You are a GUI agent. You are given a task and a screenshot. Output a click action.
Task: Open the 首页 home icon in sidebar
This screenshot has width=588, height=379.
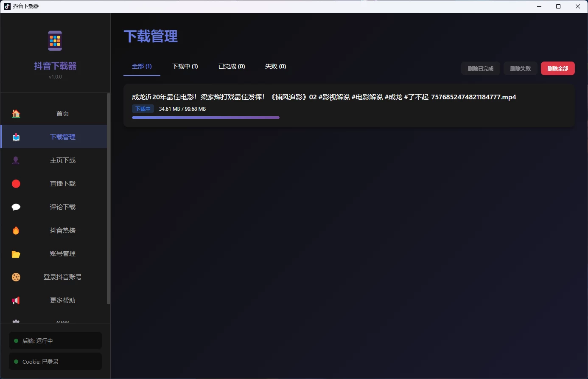(16, 113)
